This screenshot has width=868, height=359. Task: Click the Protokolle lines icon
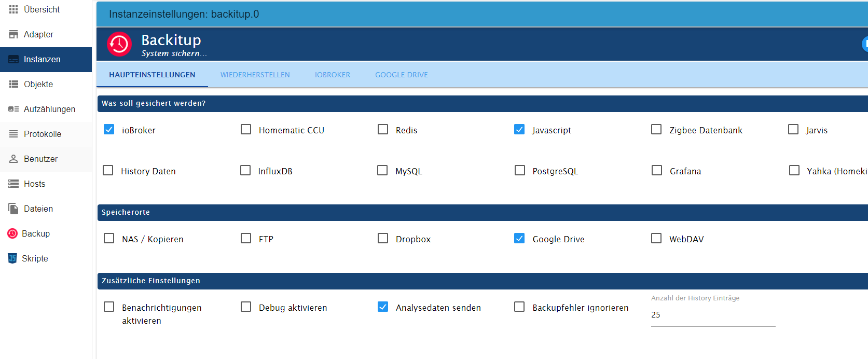pyautogui.click(x=13, y=134)
